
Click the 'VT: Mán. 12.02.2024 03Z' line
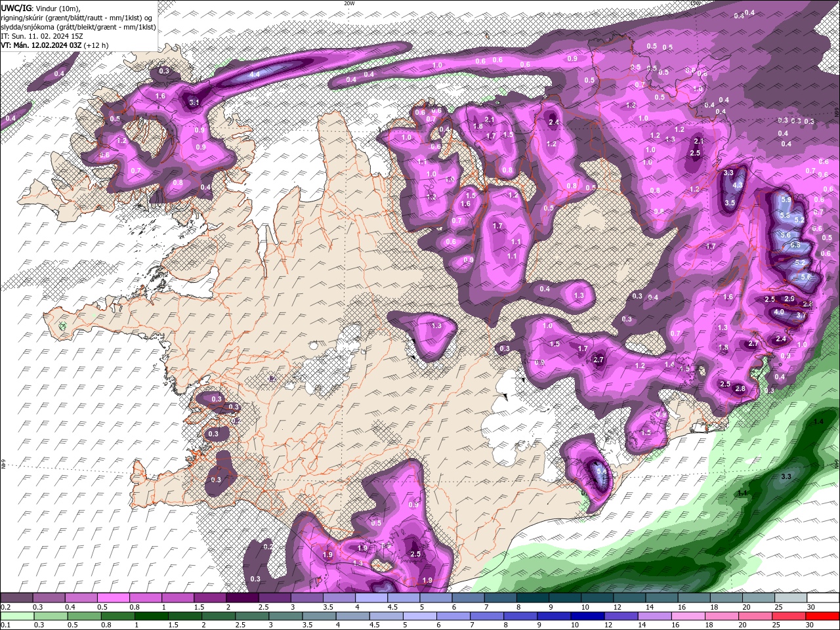pyautogui.click(x=54, y=45)
